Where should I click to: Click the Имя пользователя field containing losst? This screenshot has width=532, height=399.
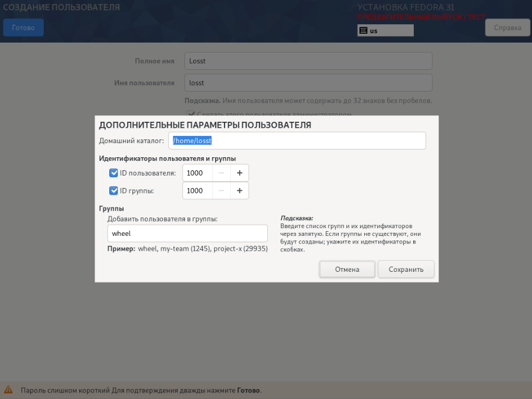click(x=307, y=82)
